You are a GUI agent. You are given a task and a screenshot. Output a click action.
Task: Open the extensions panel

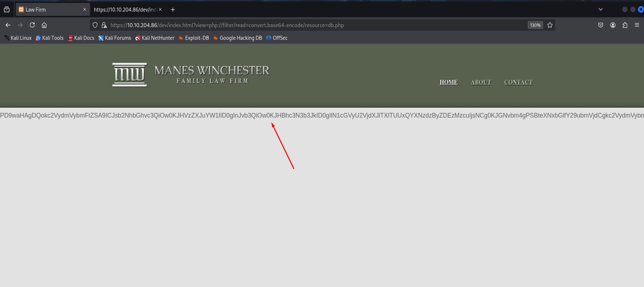point(625,25)
